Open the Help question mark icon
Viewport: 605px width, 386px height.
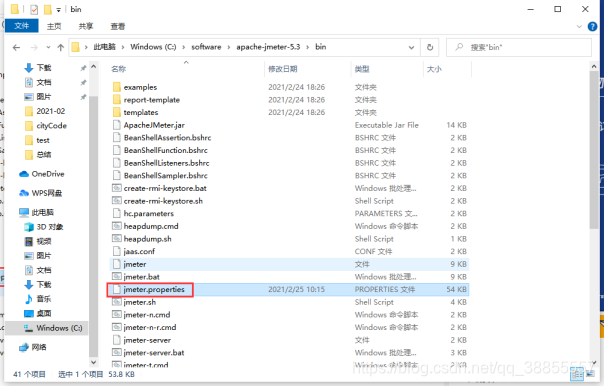coord(592,26)
